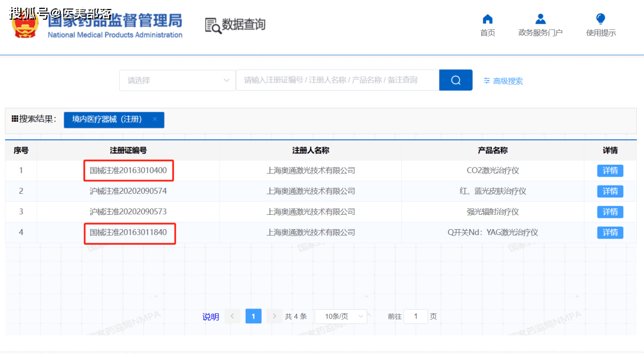Open the 10条/页 page size dropdown
The image size is (644, 358).
point(340,317)
